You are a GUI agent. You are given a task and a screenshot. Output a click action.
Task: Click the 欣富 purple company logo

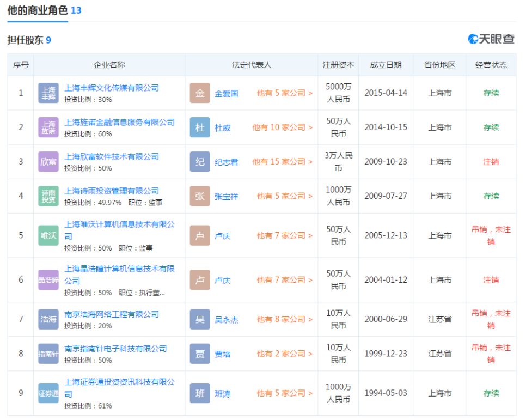48,162
